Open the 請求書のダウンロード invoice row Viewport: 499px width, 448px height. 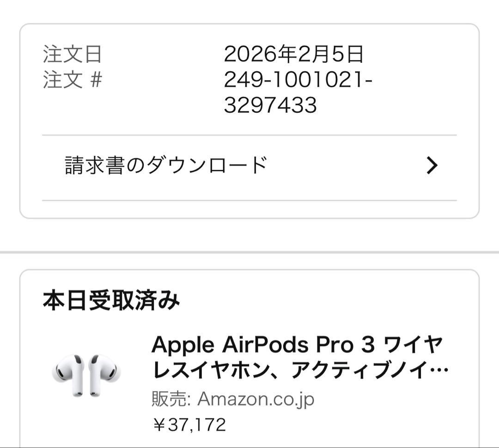(166, 164)
